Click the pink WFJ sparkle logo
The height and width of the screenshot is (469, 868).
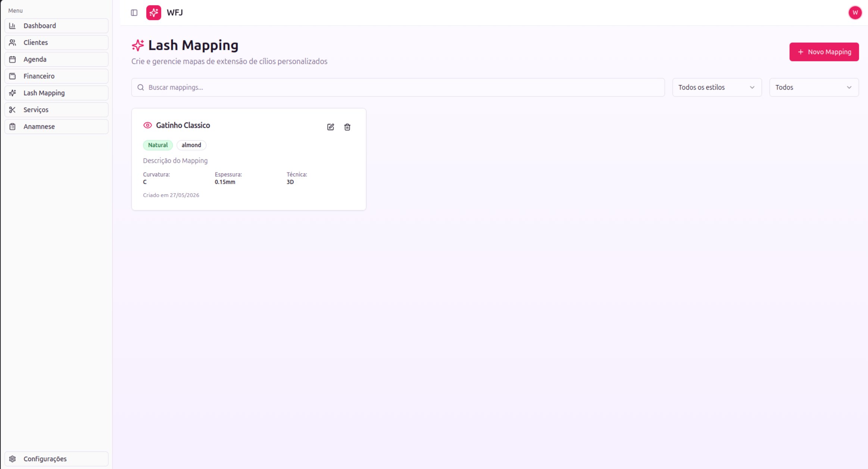tap(153, 13)
